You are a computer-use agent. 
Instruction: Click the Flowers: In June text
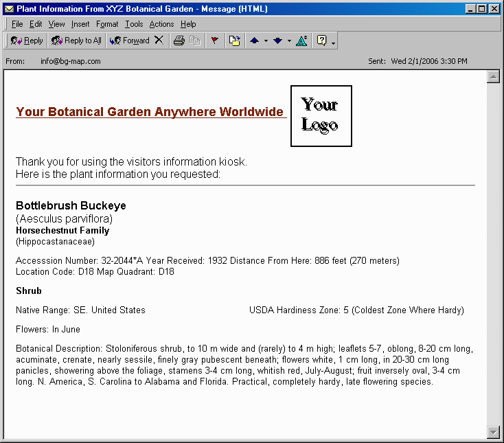[48, 329]
